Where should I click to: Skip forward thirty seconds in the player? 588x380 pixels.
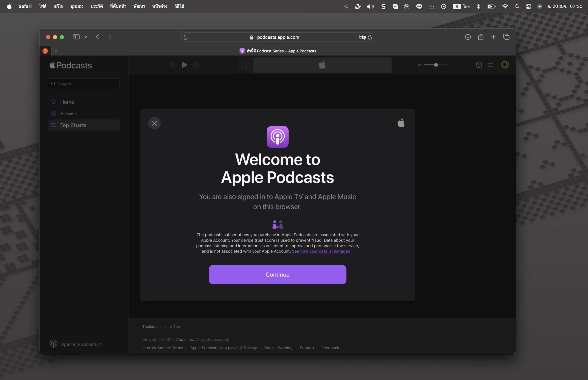(196, 65)
